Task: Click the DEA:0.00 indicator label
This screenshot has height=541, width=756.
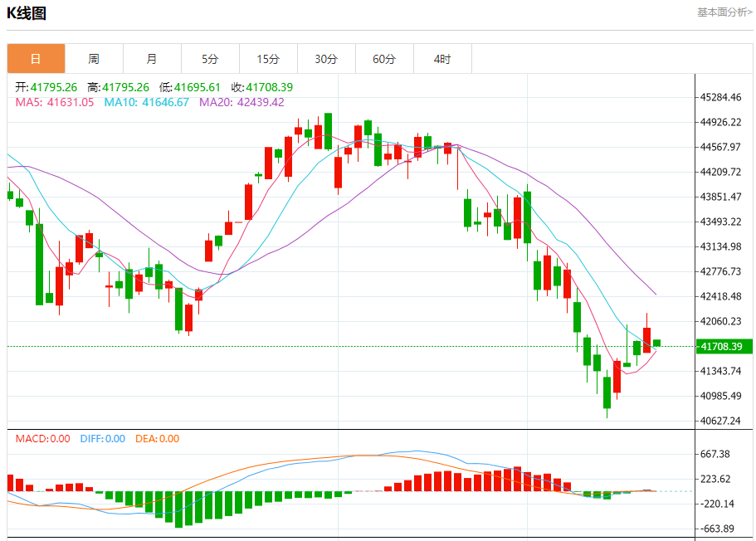Action: [x=157, y=439]
